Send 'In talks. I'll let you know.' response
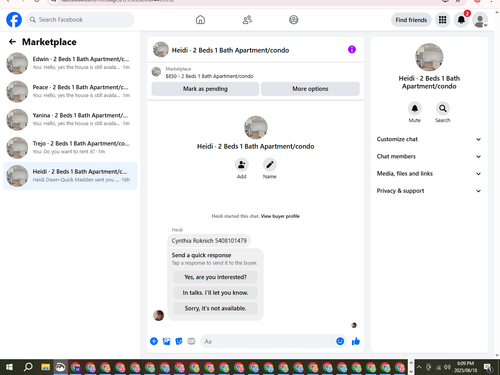 [215, 293]
